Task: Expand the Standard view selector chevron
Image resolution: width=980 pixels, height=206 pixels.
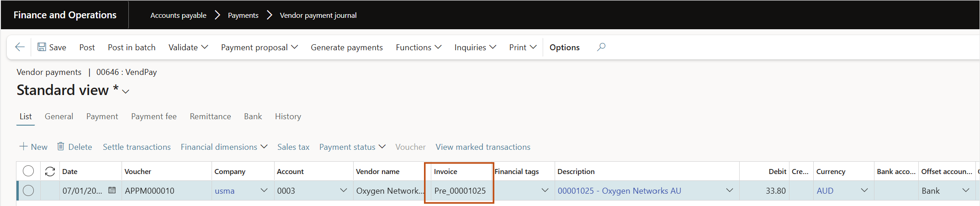Action: tap(126, 91)
